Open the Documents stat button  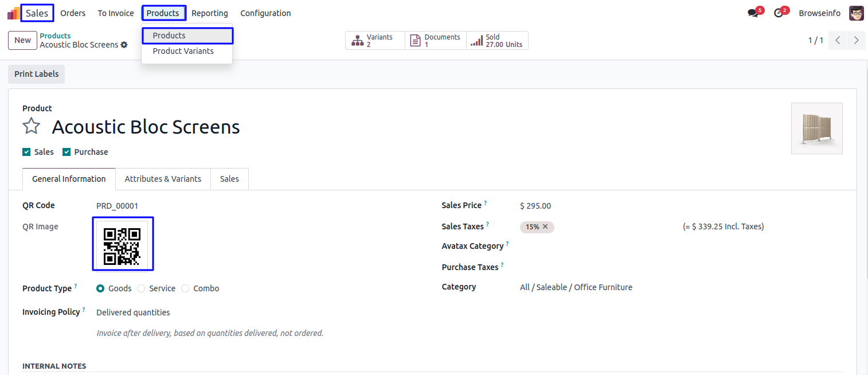(x=436, y=41)
